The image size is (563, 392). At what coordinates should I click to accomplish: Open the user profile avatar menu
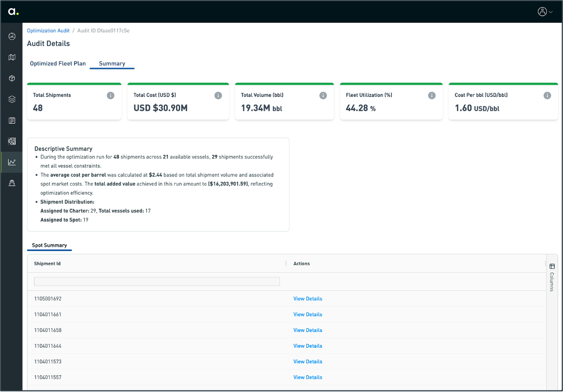[545, 11]
